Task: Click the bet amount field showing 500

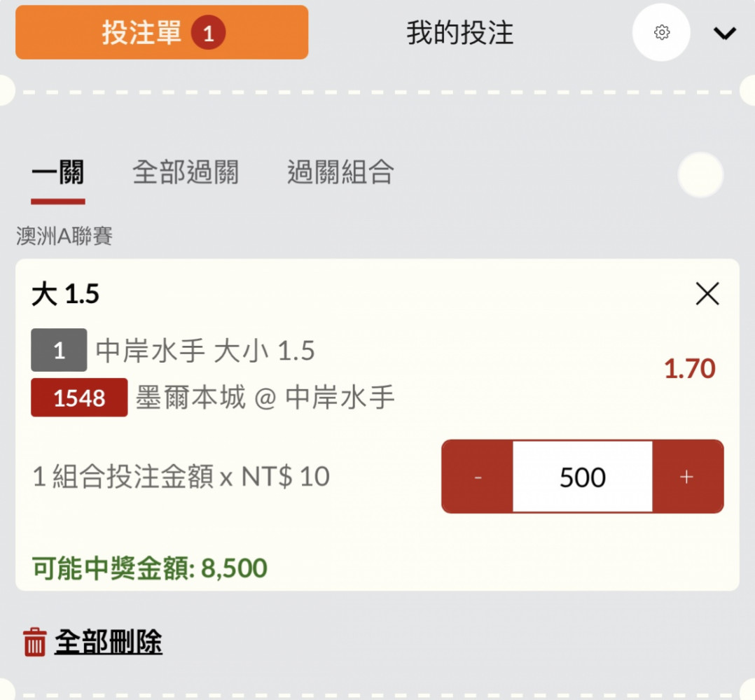Action: [x=583, y=477]
